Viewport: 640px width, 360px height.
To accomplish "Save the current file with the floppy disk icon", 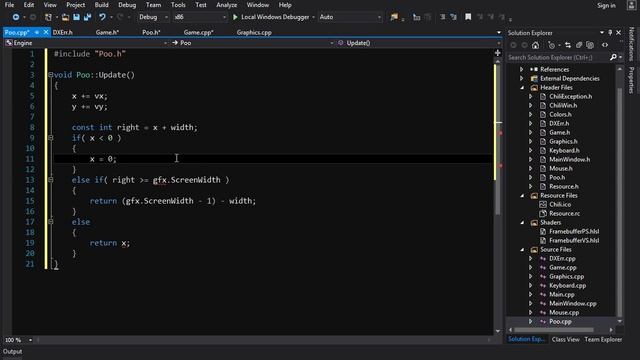I will 76,17.
